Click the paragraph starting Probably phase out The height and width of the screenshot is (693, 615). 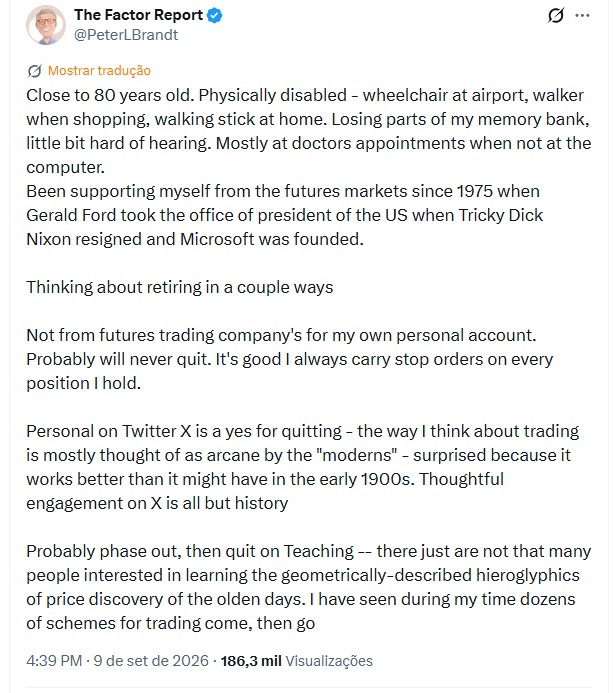point(309,587)
